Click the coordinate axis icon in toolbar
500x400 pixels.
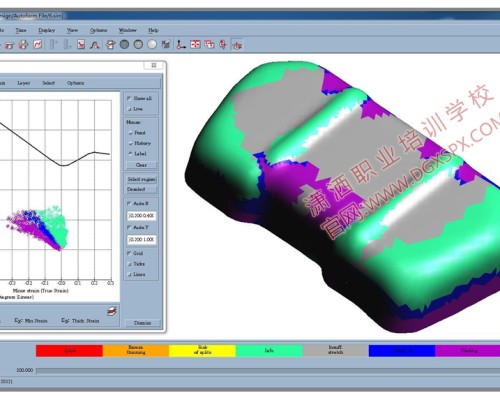click(x=181, y=45)
